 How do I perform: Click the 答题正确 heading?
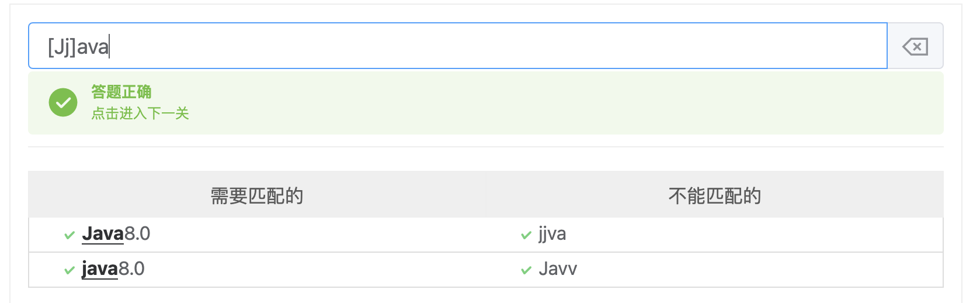tap(121, 92)
